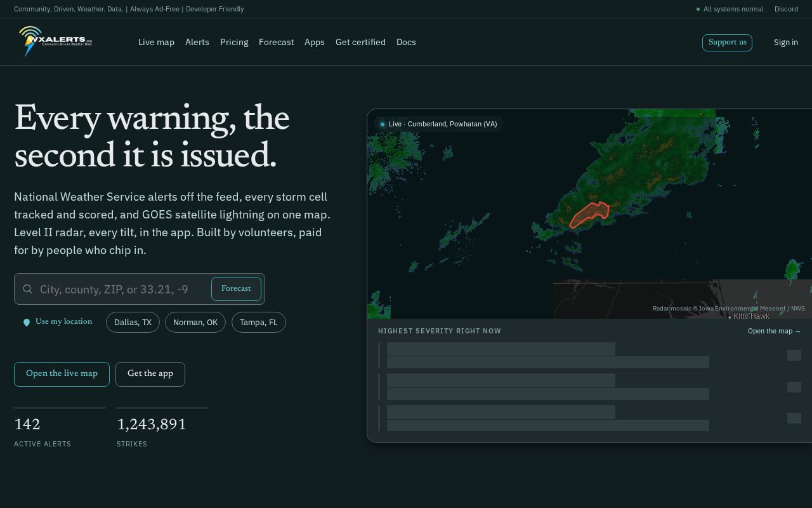Viewport: 812px width, 508px height.
Task: Click the Live Cumberland, Powhatan label
Action: pyautogui.click(x=438, y=124)
